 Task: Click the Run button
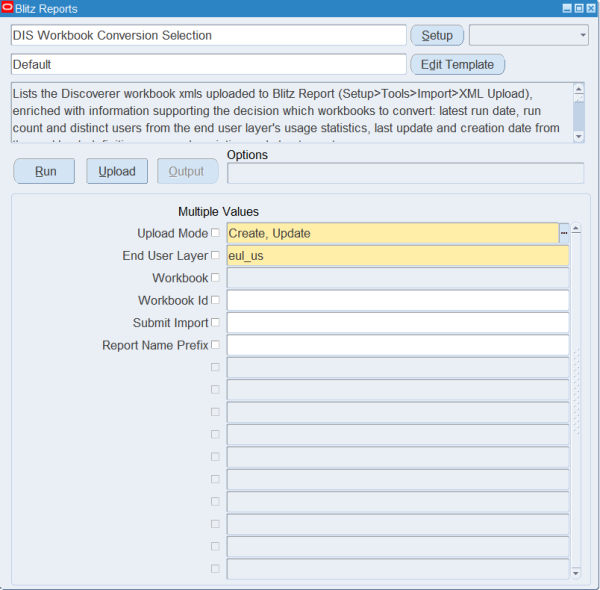point(44,171)
